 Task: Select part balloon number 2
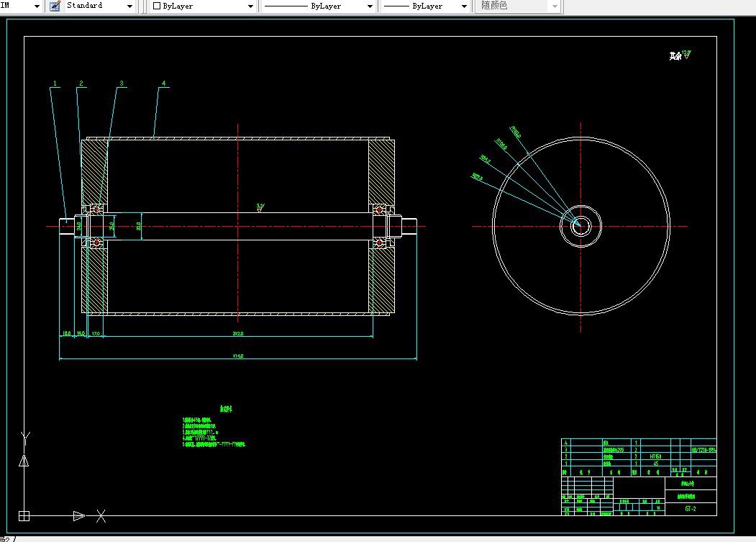(81, 83)
